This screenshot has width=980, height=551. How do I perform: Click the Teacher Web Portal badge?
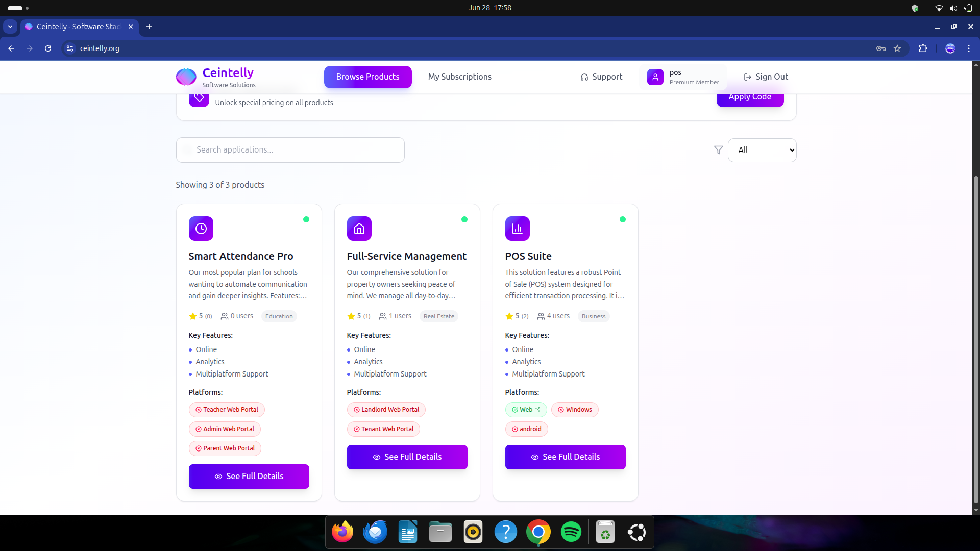[227, 410]
